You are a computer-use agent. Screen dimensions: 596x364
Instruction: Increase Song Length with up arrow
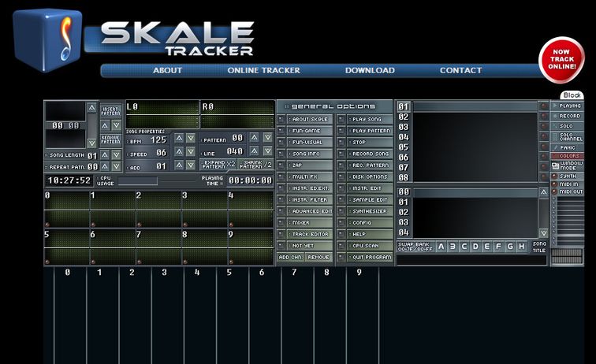[x=104, y=155]
